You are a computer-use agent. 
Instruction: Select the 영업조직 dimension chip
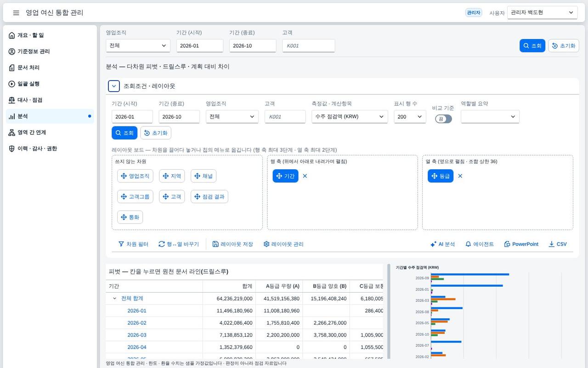(x=135, y=176)
